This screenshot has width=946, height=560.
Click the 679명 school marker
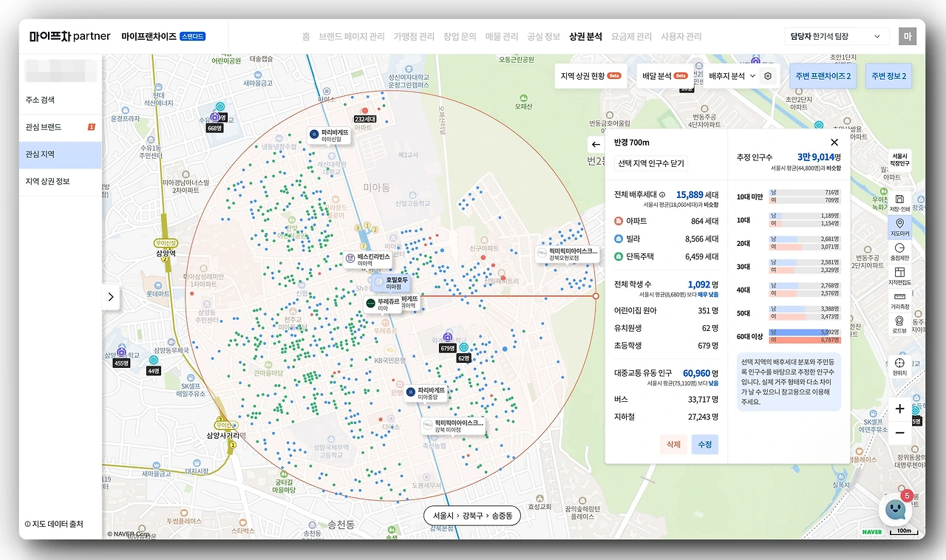pos(447,348)
